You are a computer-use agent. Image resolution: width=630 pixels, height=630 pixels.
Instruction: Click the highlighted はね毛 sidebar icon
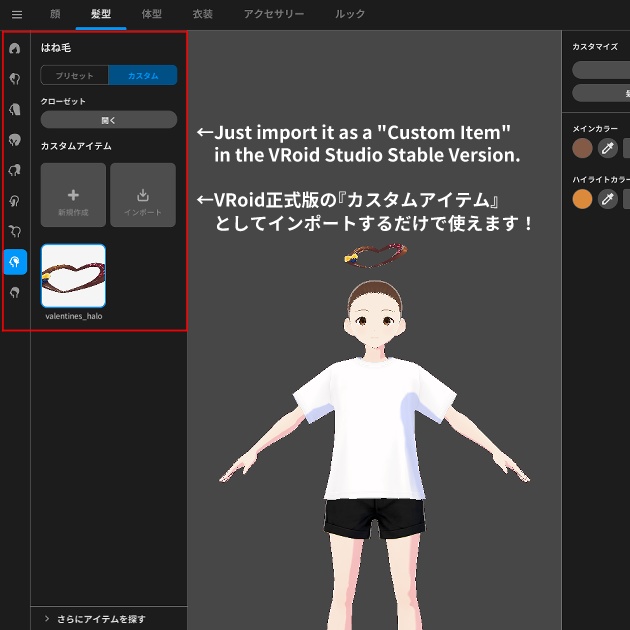tap(15, 262)
